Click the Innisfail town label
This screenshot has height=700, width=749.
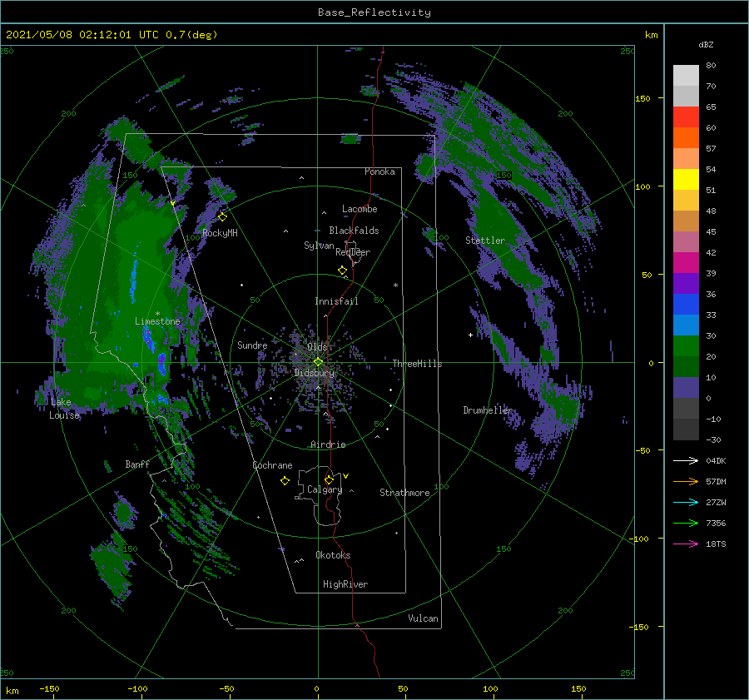336,301
